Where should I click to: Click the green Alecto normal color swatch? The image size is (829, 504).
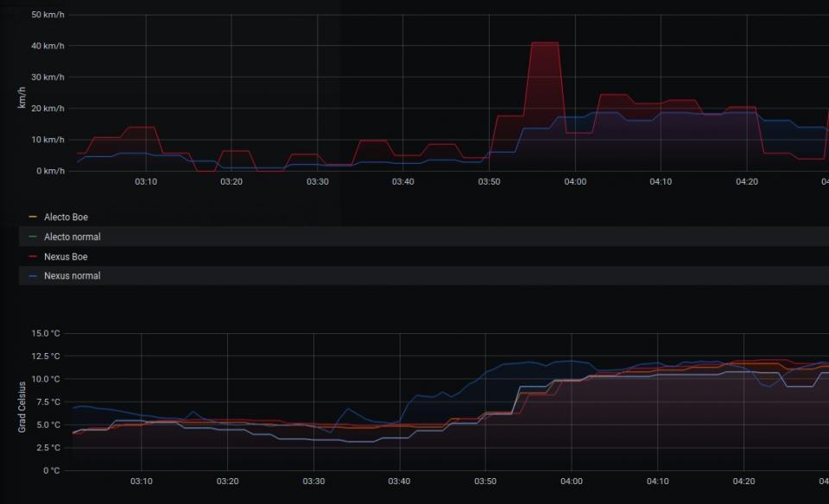pyautogui.click(x=33, y=236)
